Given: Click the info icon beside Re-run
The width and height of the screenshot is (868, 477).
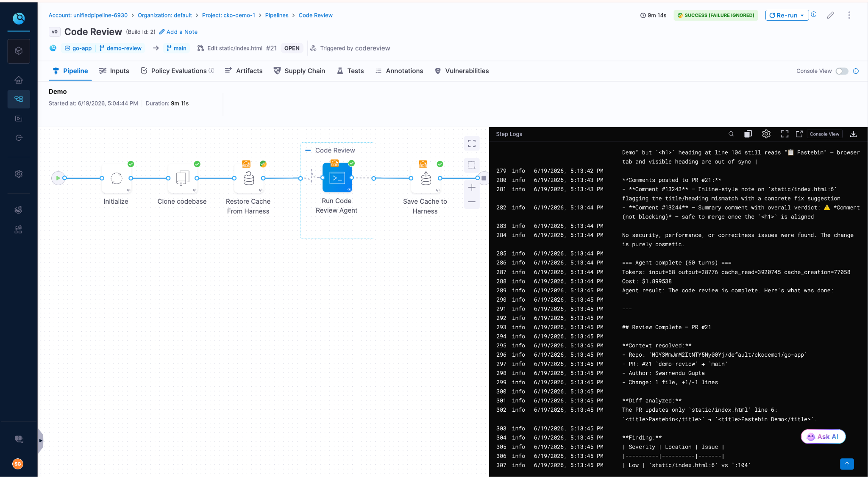Looking at the screenshot, I should 814,14.
